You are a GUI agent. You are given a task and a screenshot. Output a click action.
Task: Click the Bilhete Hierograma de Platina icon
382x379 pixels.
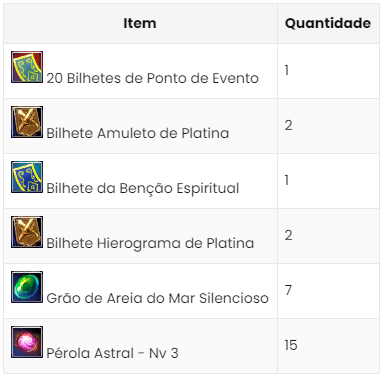pyautogui.click(x=27, y=232)
